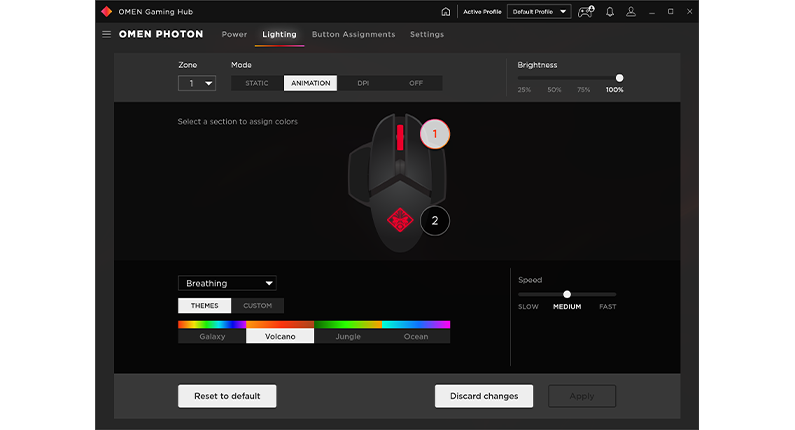This screenshot has width=795, height=430.
Task: Set lighting mode to ANIMATION
Action: coord(310,83)
